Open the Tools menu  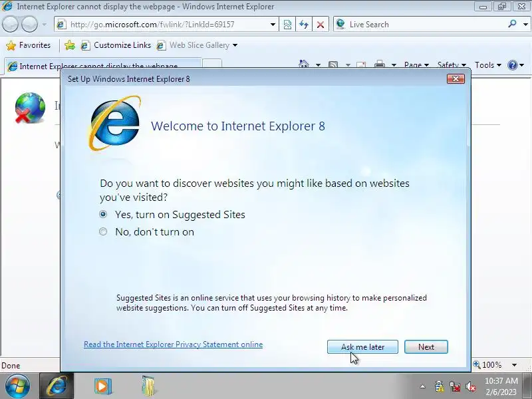coord(487,65)
